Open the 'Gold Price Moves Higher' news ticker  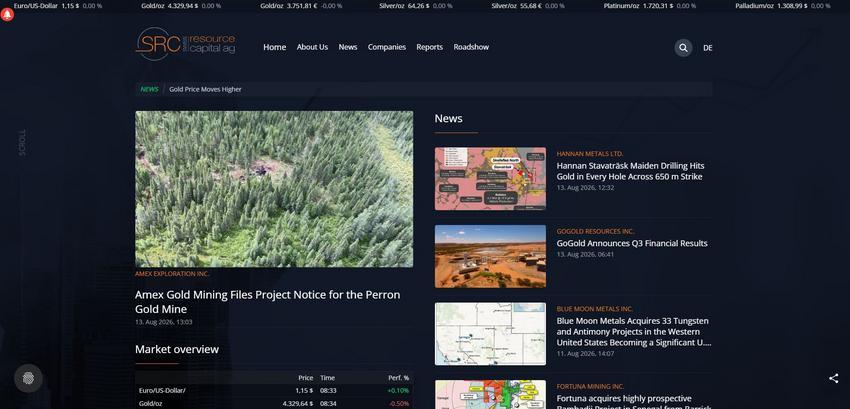(205, 90)
